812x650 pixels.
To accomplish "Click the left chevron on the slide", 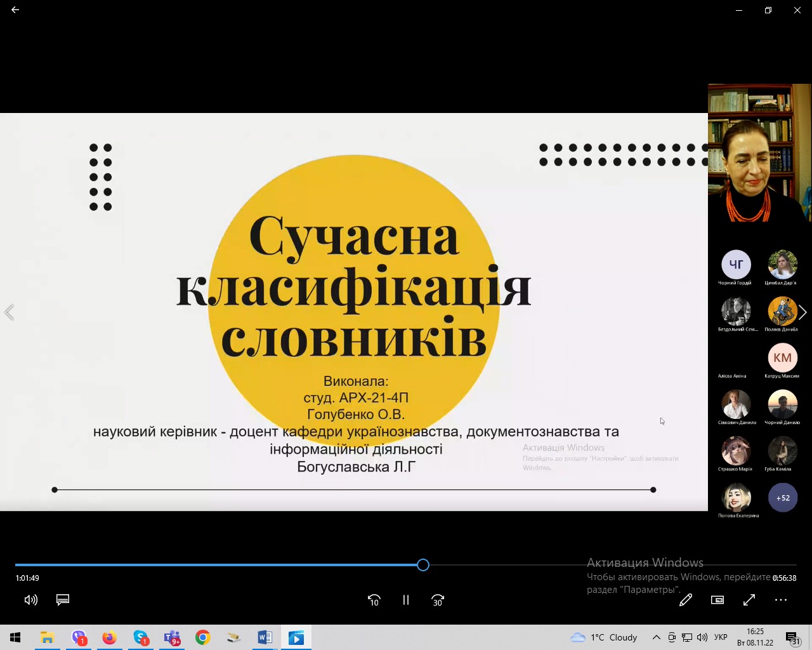I will tap(9, 312).
